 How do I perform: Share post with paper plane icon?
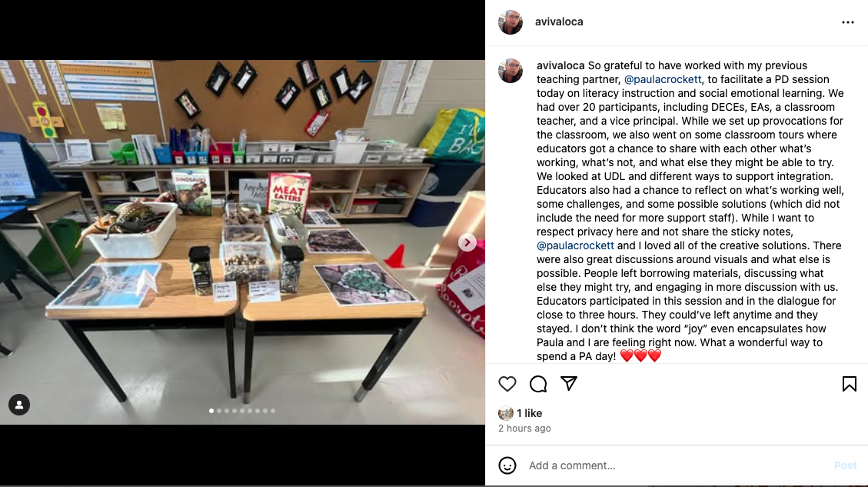(x=568, y=383)
